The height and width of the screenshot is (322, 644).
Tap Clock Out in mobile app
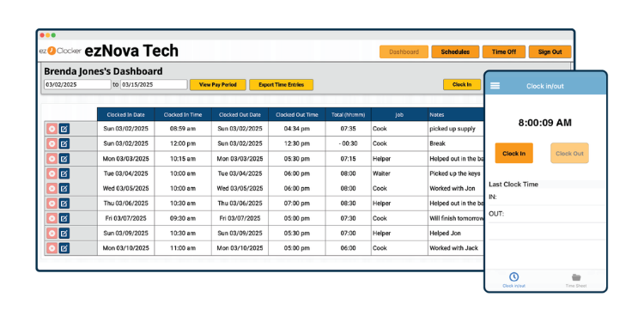pos(569,153)
